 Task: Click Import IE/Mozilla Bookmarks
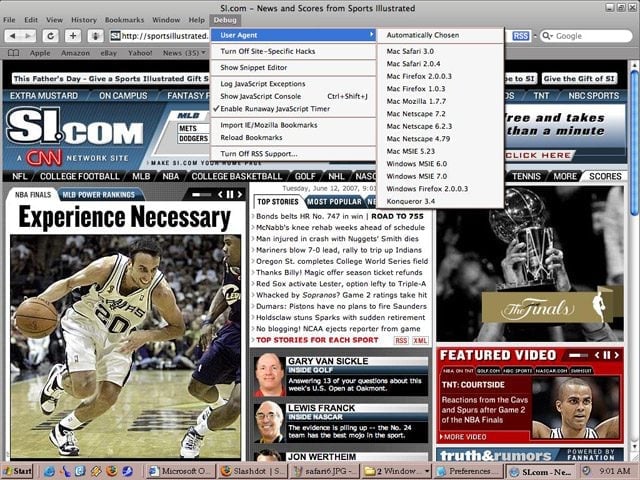pyautogui.click(x=293, y=125)
